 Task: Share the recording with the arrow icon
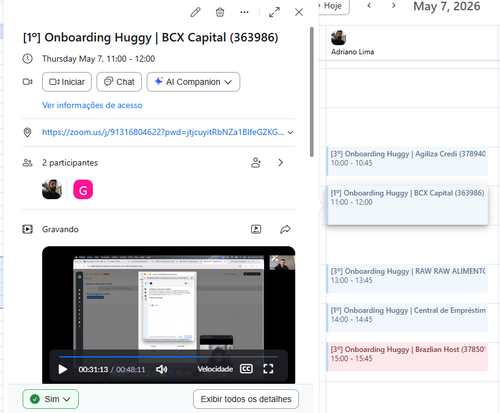[x=285, y=229]
